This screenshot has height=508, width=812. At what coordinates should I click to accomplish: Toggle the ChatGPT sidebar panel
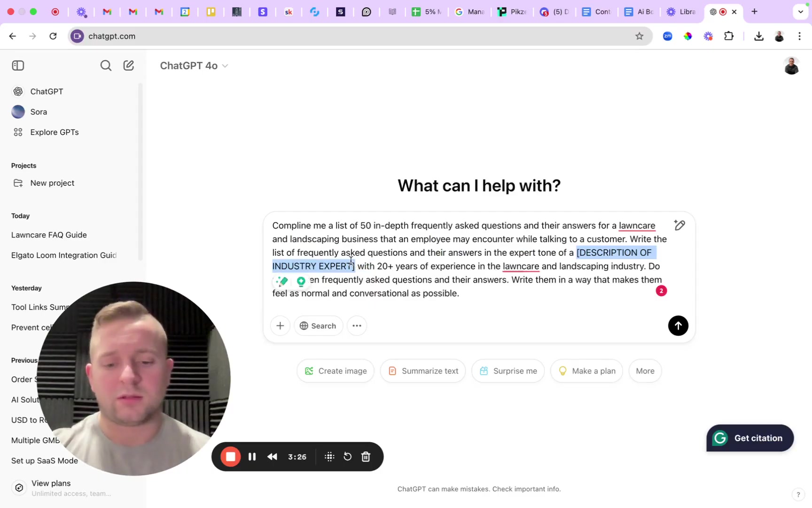pos(18,65)
